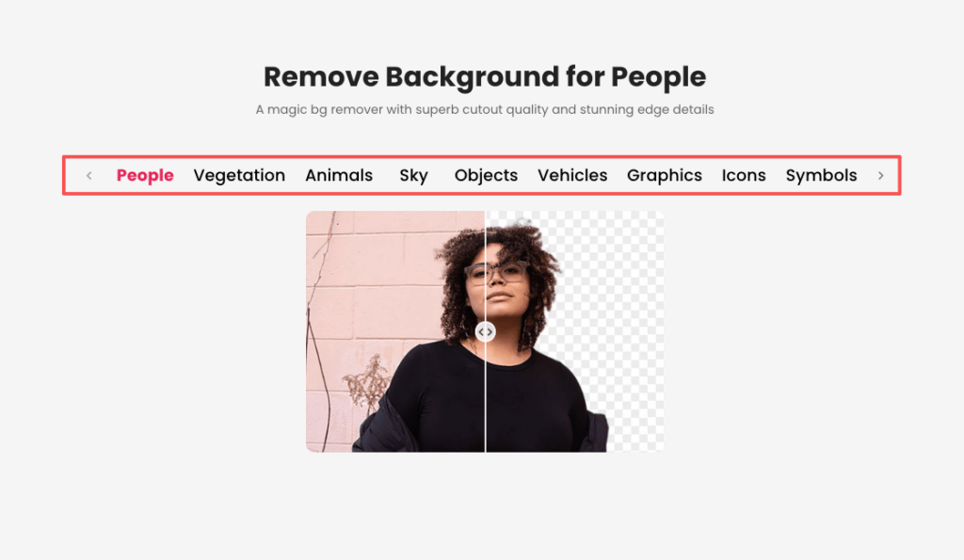Click the right chevron arrow after Symbols
964x560 pixels.
click(x=880, y=176)
